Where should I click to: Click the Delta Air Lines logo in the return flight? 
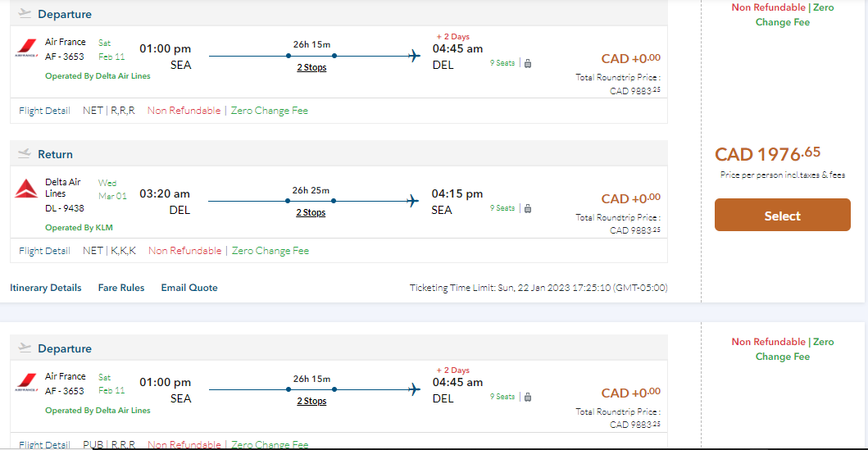click(x=27, y=189)
